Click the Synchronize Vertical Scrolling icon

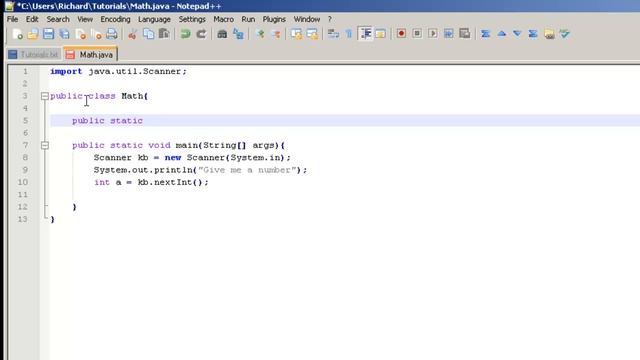296,34
